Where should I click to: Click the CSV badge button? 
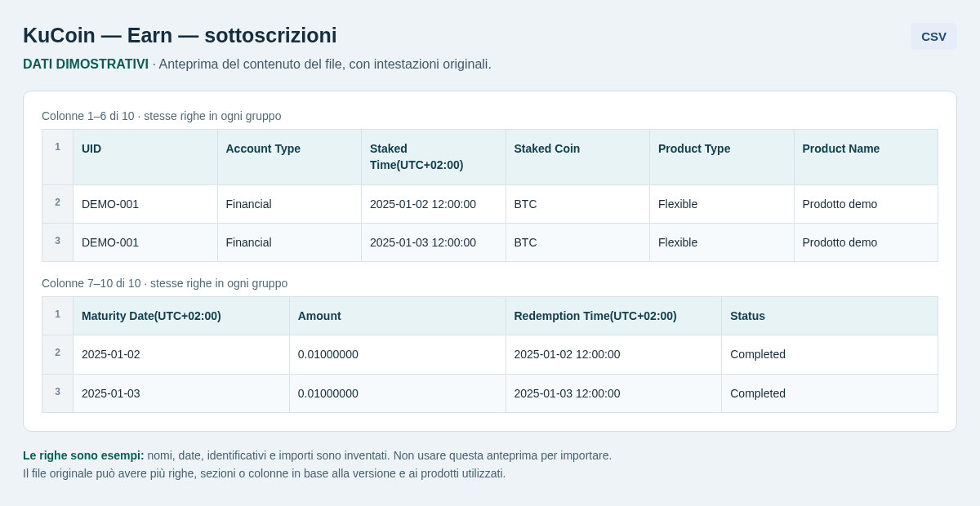click(933, 36)
